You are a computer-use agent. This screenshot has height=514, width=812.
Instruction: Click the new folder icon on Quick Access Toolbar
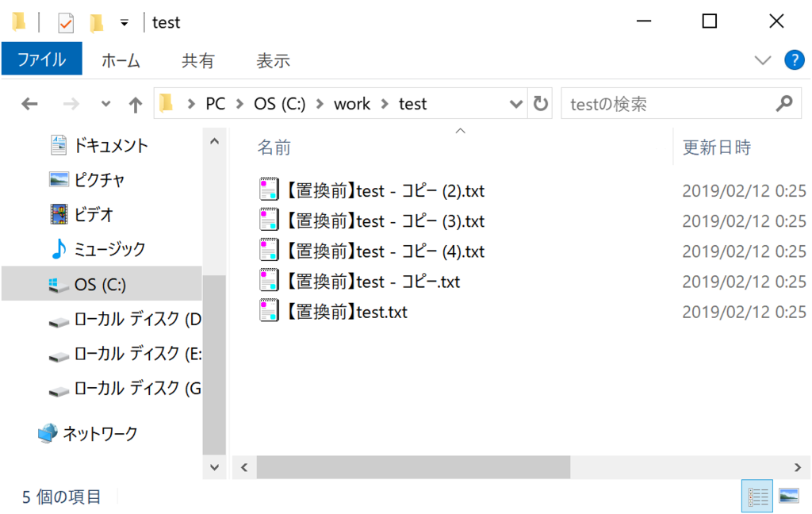point(94,21)
